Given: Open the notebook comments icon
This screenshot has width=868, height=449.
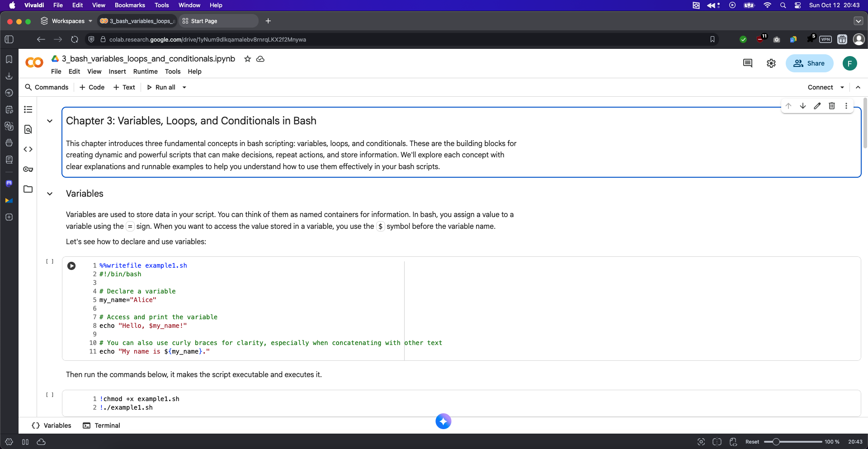Looking at the screenshot, I should [x=747, y=63].
